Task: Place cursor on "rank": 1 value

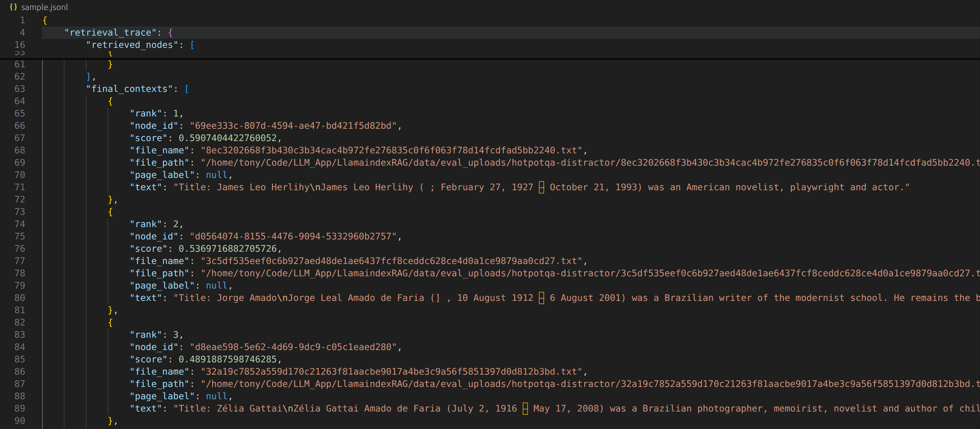Action: click(x=176, y=114)
